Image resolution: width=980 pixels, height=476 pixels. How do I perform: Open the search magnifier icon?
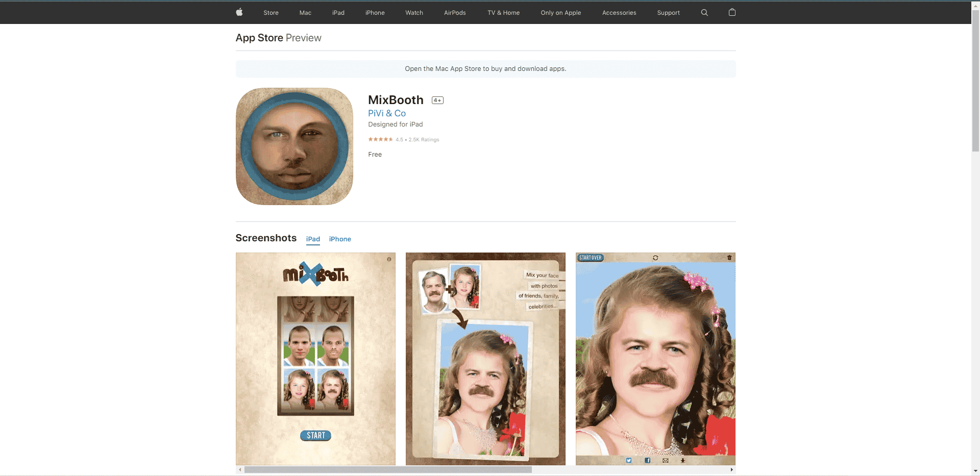[704, 13]
